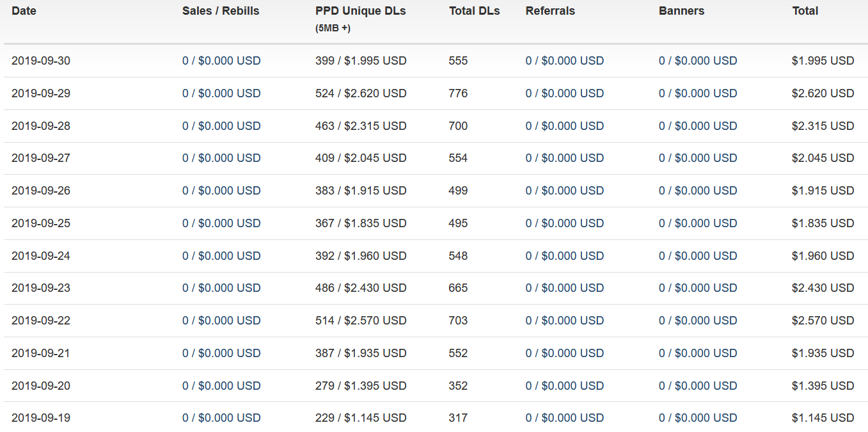Click Banners value in 2019-09-30 row
The image size is (868, 432).
(698, 61)
